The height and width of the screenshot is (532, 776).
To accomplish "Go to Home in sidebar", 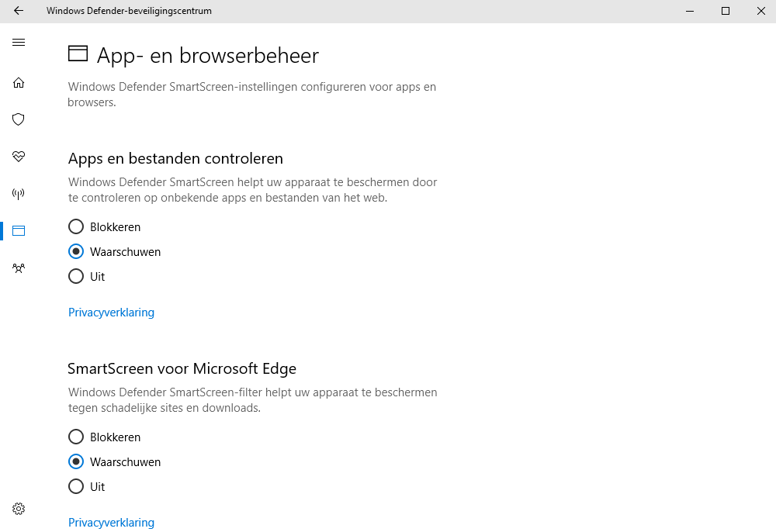I will [x=19, y=83].
